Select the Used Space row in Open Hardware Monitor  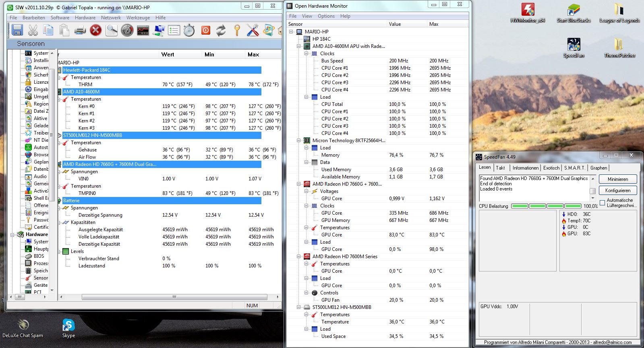pyautogui.click(x=377, y=336)
